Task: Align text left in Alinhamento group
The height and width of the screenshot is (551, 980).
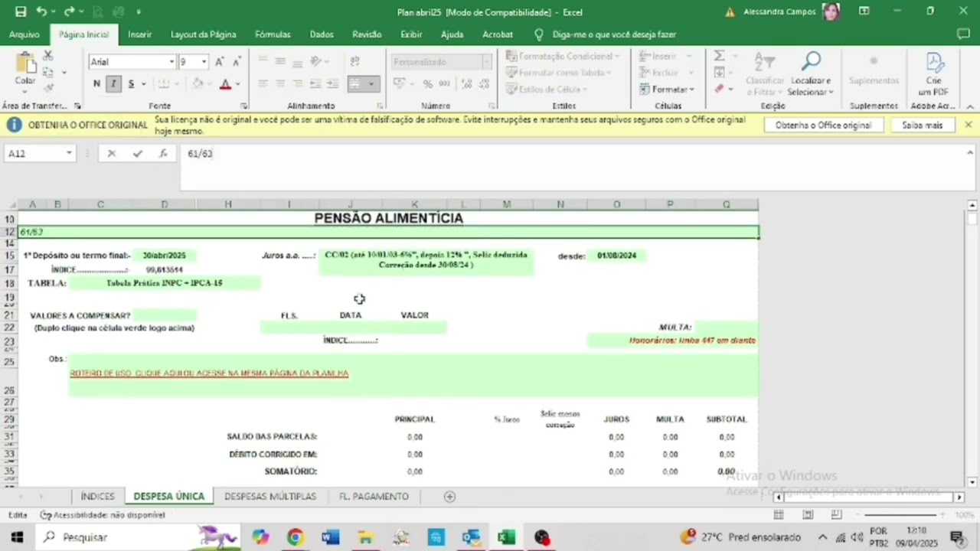Action: pyautogui.click(x=263, y=84)
